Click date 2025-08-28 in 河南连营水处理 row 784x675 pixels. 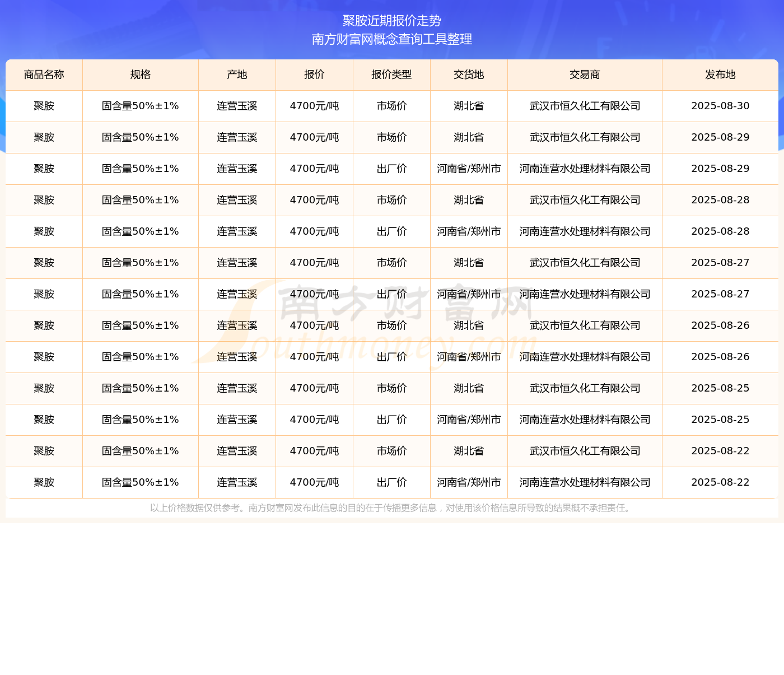pyautogui.click(x=720, y=231)
